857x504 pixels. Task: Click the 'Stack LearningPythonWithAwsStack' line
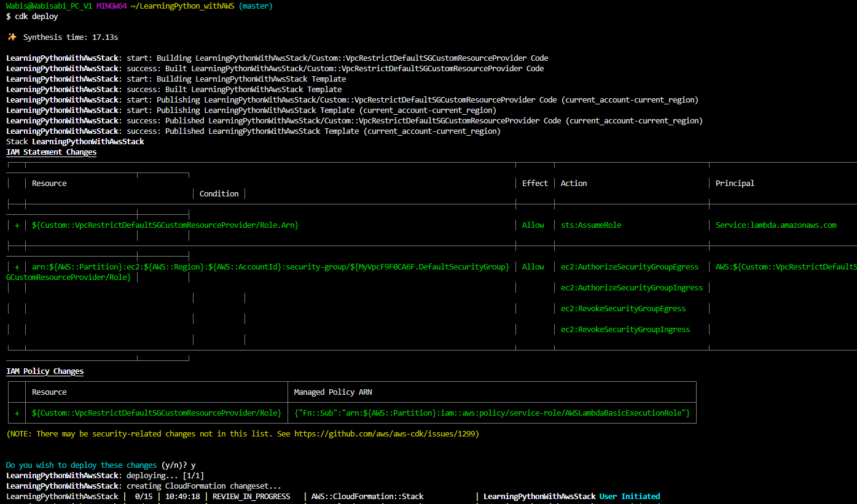(x=75, y=142)
